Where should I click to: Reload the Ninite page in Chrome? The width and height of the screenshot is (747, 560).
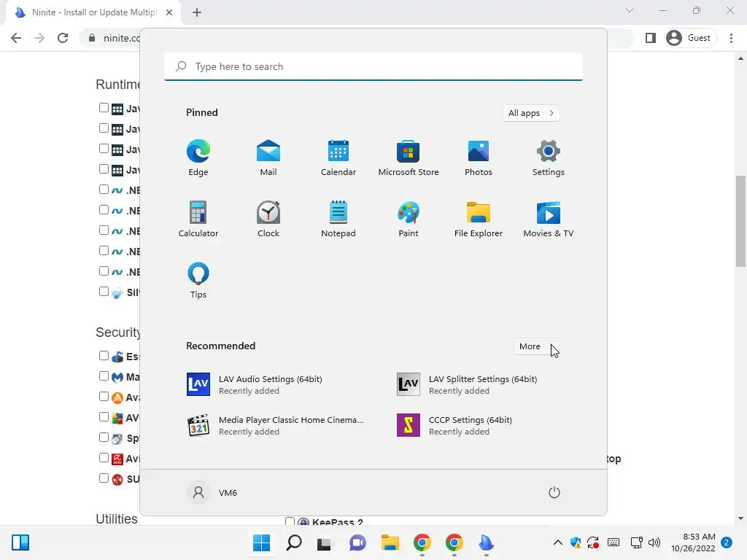(x=63, y=38)
